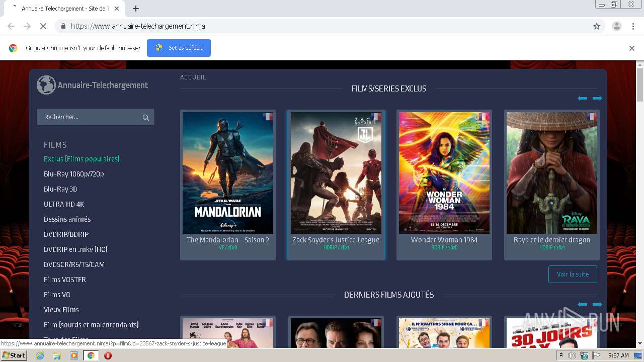Click left arrow above Films/Series Exclus carousel
This screenshot has width=644, height=362.
click(x=583, y=98)
